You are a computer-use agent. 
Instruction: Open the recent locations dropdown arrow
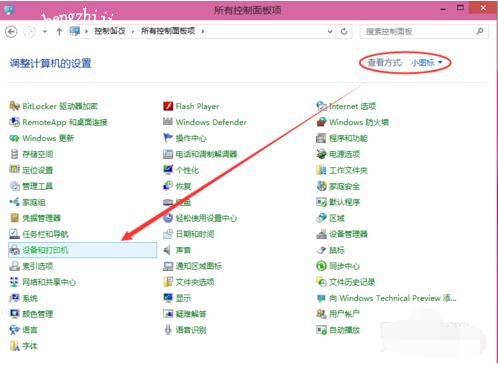point(45,32)
